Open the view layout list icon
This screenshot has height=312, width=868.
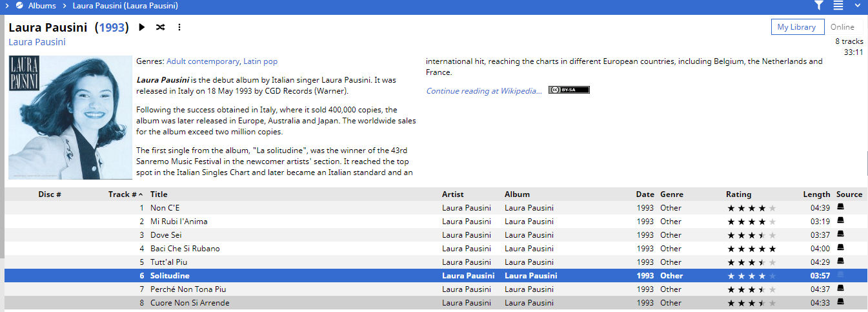(x=838, y=6)
